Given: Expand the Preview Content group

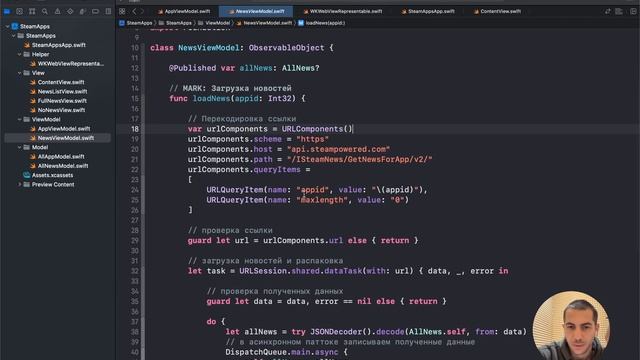Looking at the screenshot, I should coord(20,184).
